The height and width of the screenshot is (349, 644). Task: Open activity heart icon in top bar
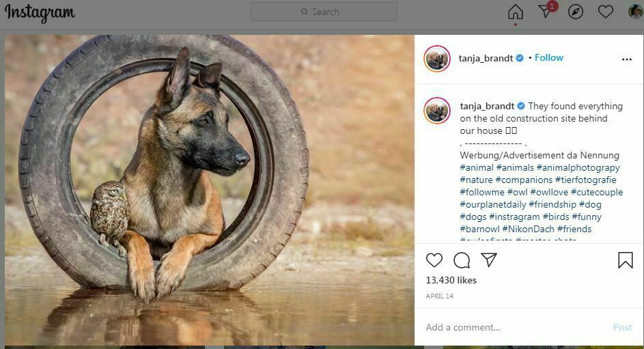point(605,12)
